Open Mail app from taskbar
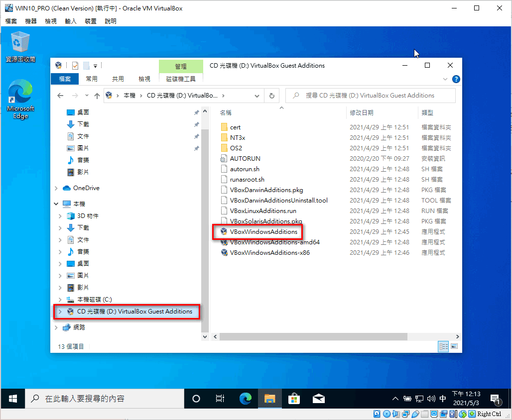This screenshot has height=420, width=512. 318,399
